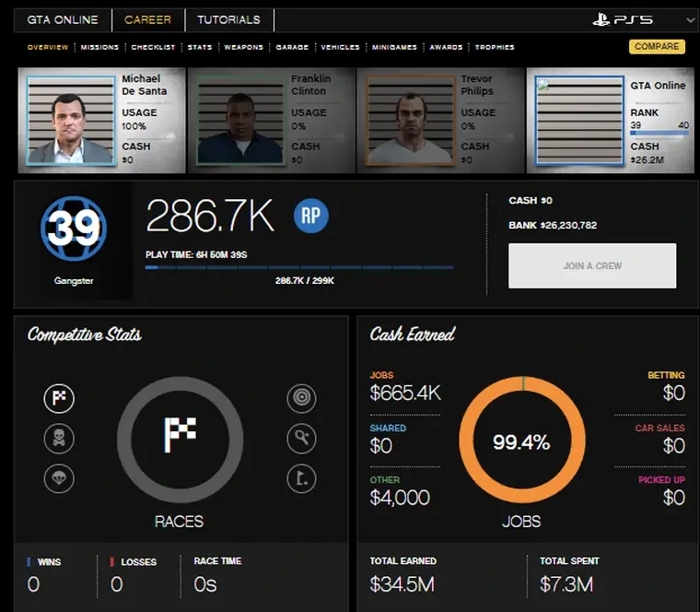
Task: Go to the Missions section
Action: point(99,47)
